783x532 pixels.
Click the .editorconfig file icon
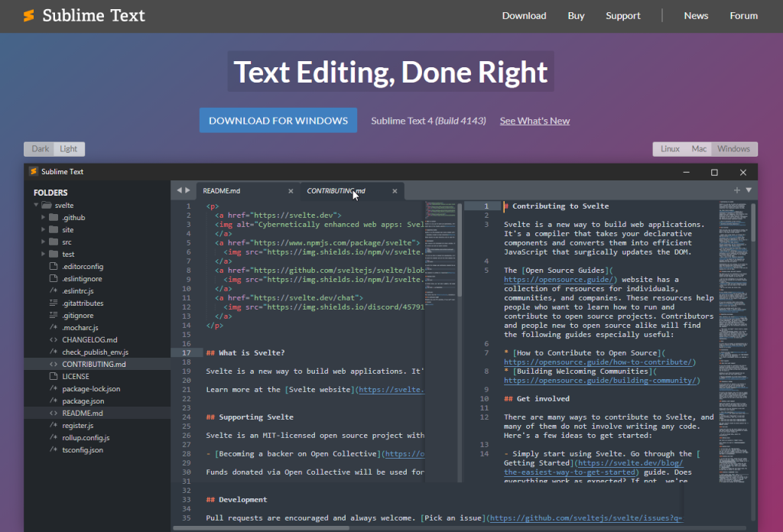54,266
